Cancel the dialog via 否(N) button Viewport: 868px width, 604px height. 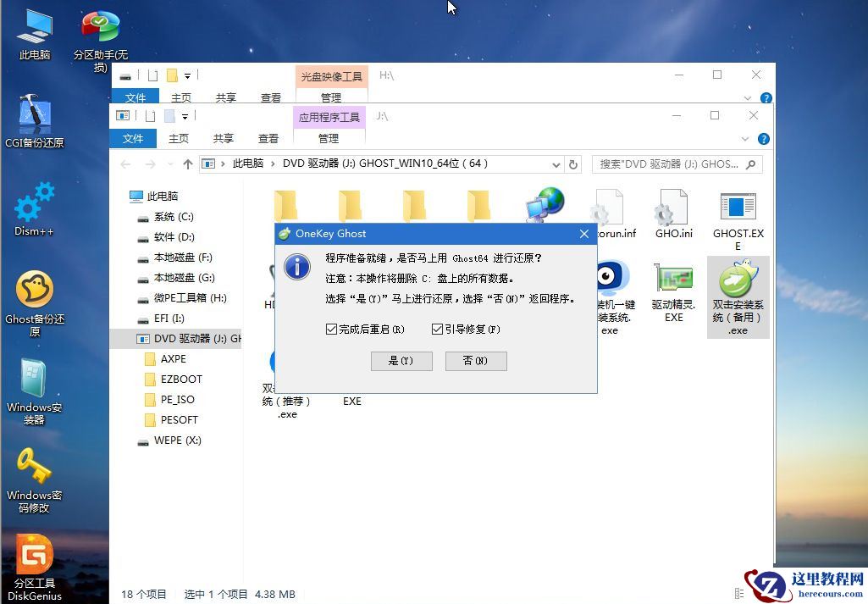click(x=475, y=360)
